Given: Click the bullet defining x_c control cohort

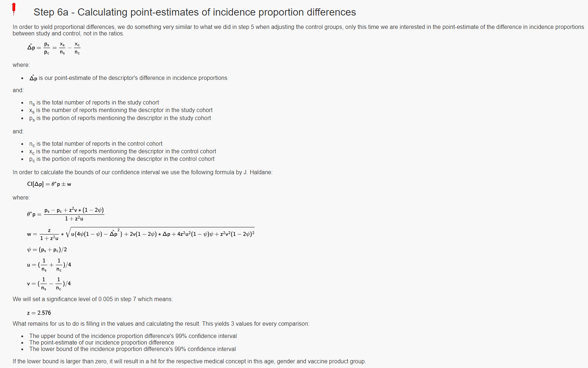Looking at the screenshot, I should (x=122, y=151).
